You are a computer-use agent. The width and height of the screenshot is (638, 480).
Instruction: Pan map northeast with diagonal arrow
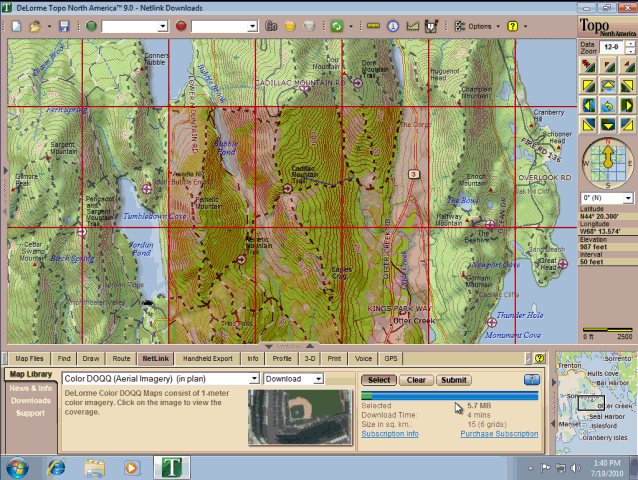coord(627,85)
